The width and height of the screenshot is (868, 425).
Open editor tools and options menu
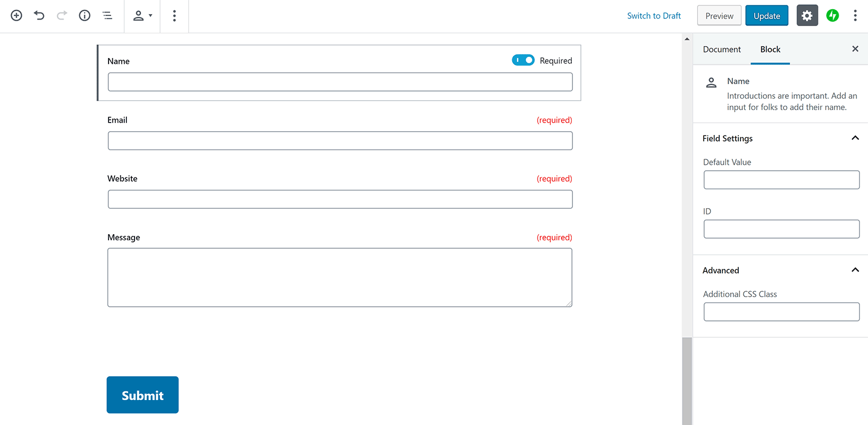(855, 16)
